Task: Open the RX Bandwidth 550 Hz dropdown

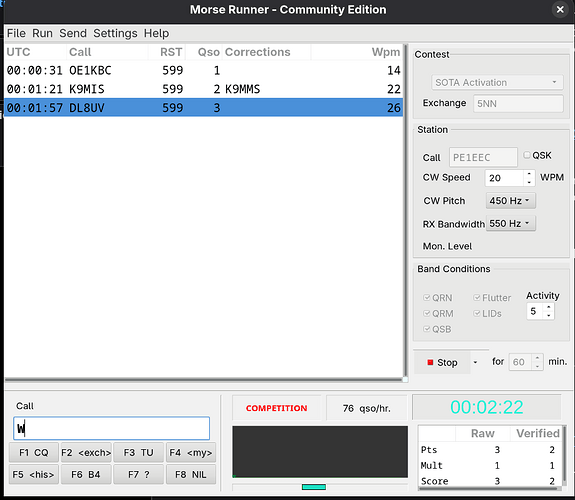Action: [510, 223]
